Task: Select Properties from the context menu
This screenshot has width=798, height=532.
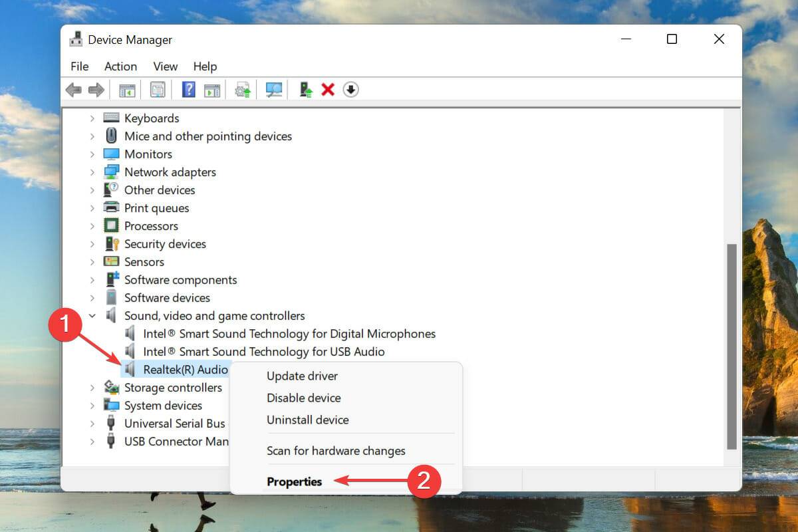Action: coord(294,481)
